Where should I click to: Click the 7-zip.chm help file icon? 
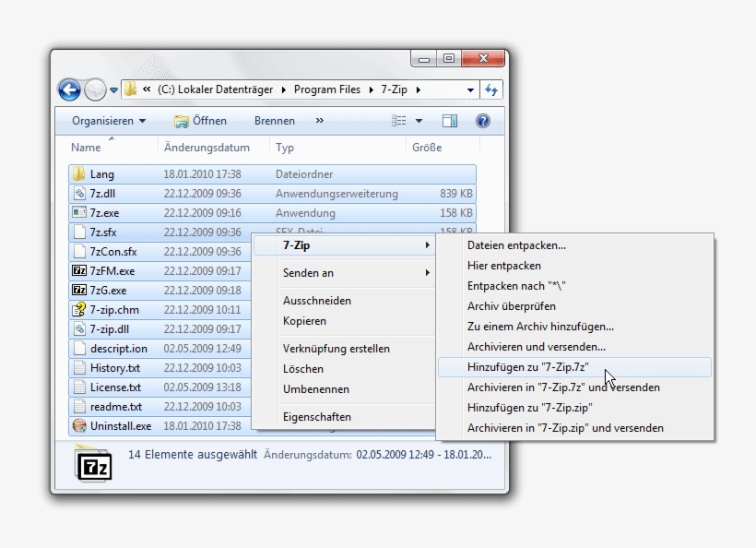coord(79,309)
